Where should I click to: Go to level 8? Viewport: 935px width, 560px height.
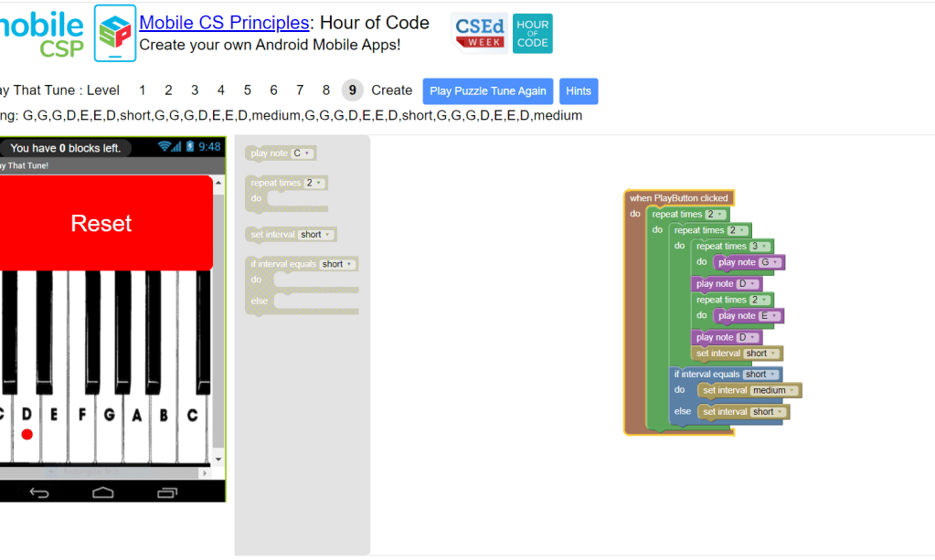[x=326, y=90]
